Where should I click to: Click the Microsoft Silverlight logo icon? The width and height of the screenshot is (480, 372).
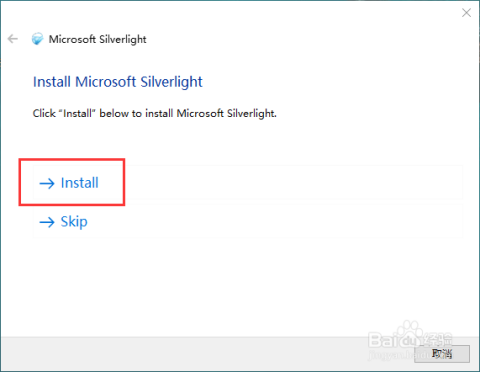[x=37, y=39]
